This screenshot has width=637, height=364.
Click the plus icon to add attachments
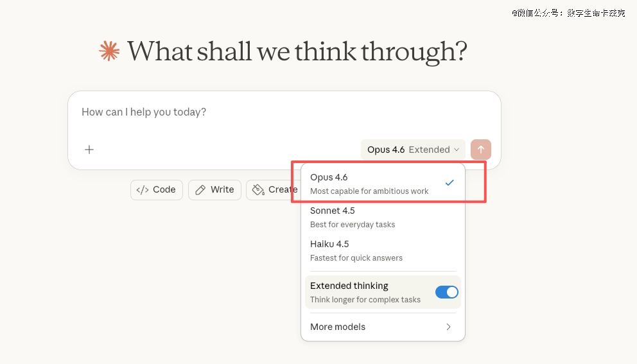[89, 150]
